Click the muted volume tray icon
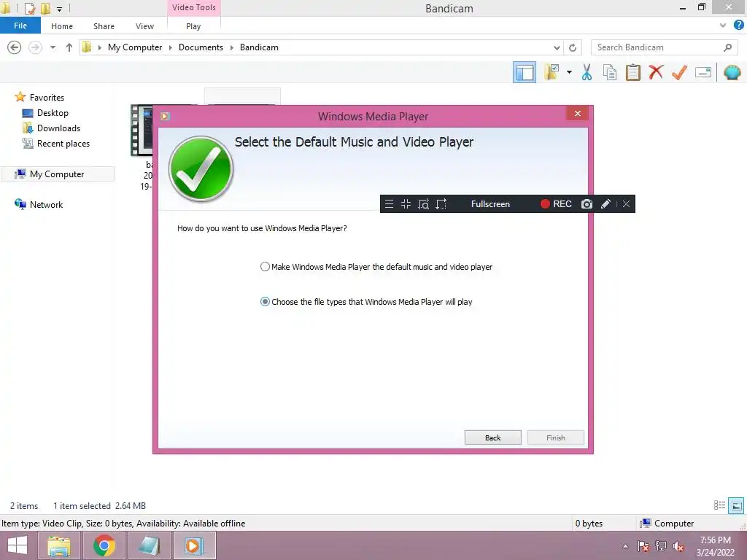The height and width of the screenshot is (560, 747). [678, 546]
